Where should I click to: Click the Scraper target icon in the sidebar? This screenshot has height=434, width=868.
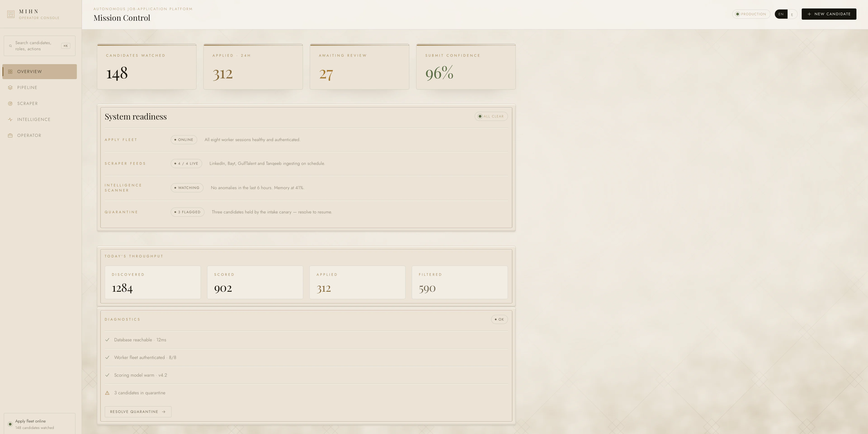(10, 104)
